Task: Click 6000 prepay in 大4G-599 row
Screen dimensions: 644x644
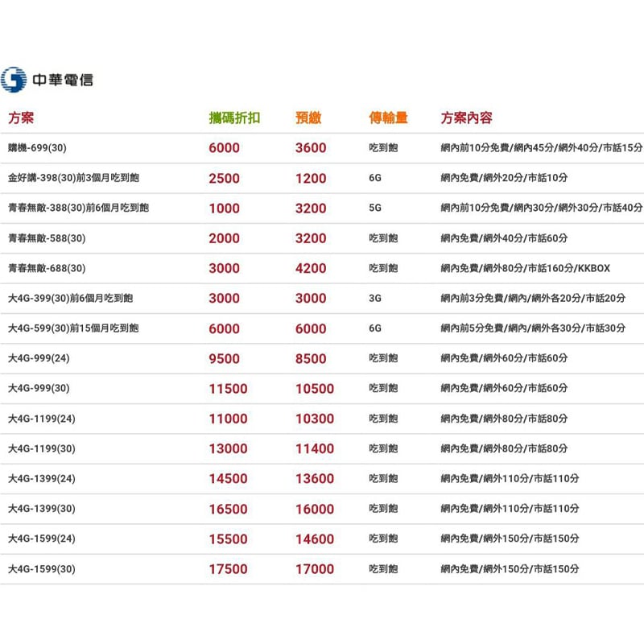Action: (311, 328)
